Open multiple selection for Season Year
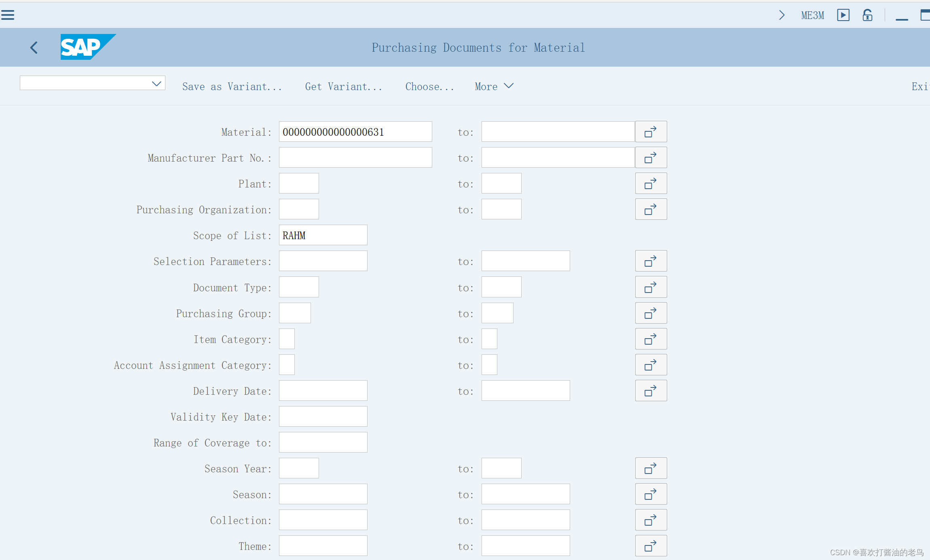 (651, 468)
